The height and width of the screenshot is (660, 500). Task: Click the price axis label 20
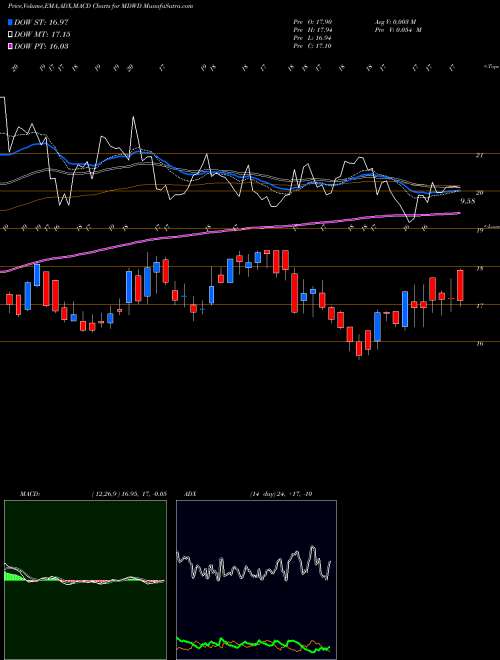point(479,193)
